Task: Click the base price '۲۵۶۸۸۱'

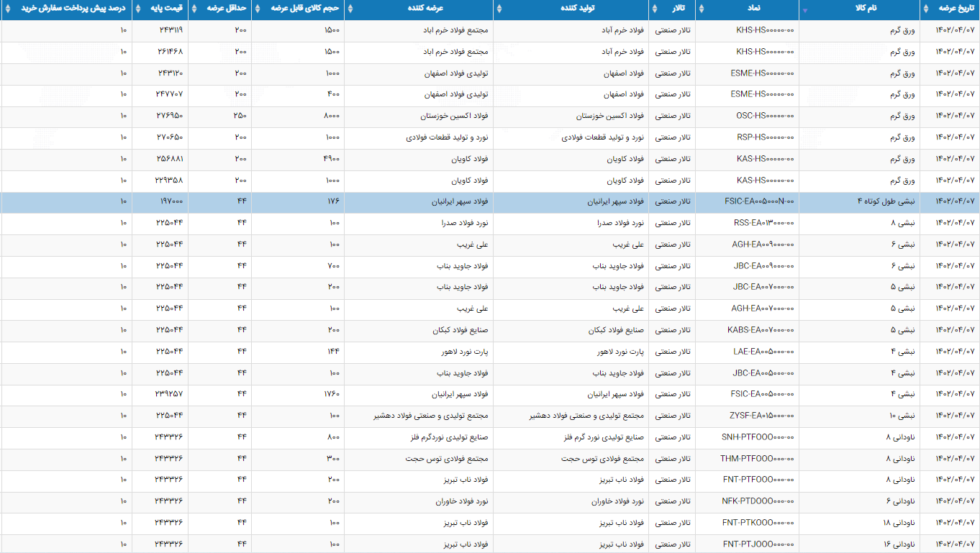Action: pos(169,159)
